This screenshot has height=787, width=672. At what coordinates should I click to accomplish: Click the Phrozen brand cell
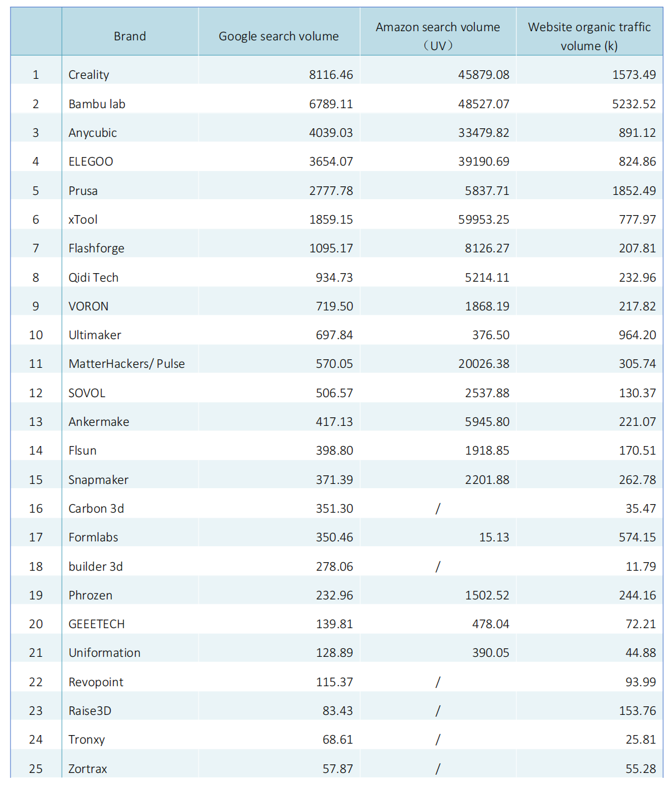(x=90, y=595)
